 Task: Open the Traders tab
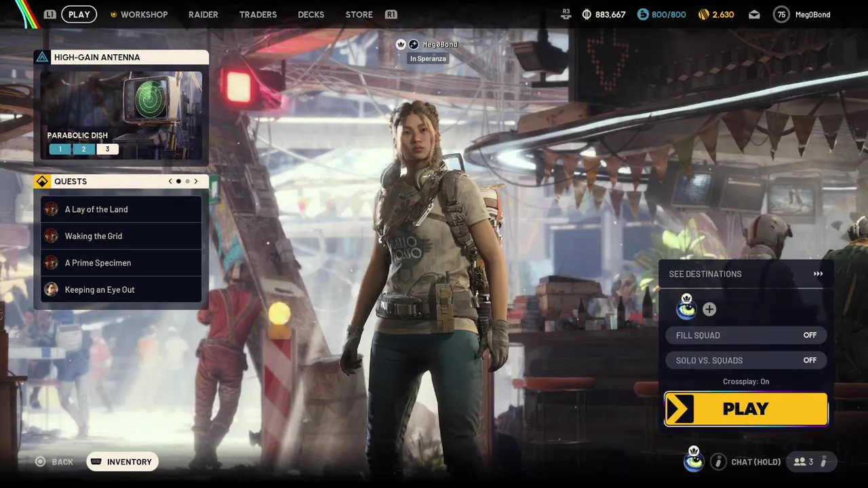pyautogui.click(x=258, y=14)
